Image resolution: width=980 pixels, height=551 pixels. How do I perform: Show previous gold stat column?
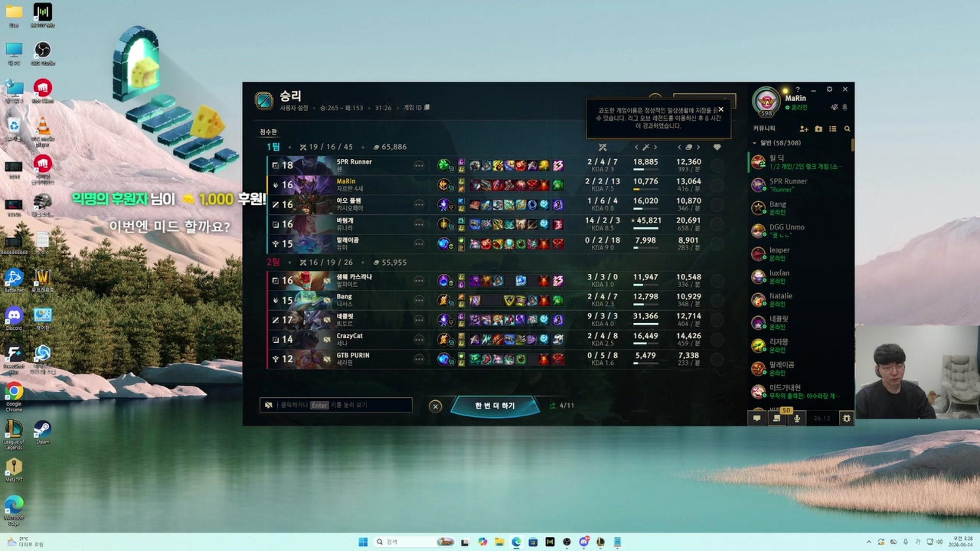click(x=679, y=147)
